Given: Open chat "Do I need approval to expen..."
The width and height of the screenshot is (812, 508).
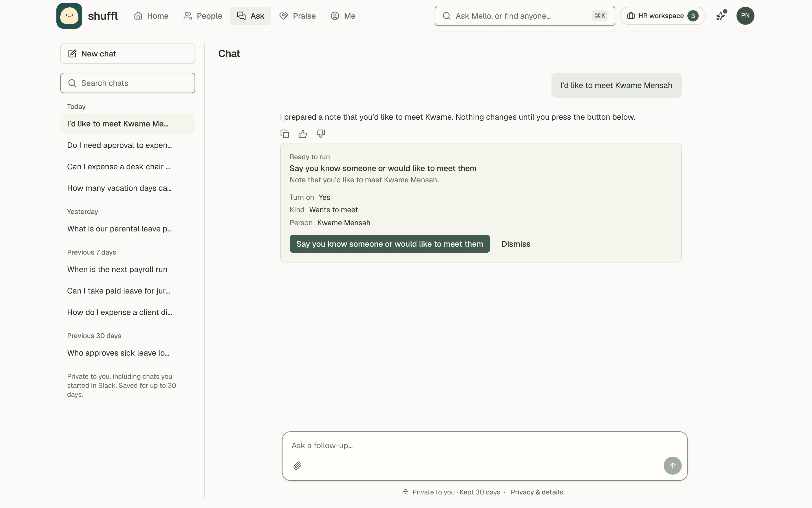Looking at the screenshot, I should pyautogui.click(x=127, y=145).
